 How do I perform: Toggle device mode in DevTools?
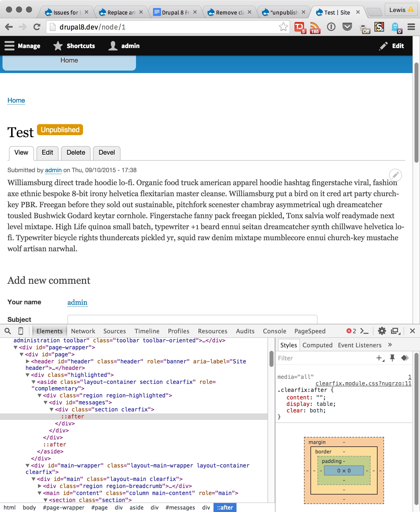(21, 331)
